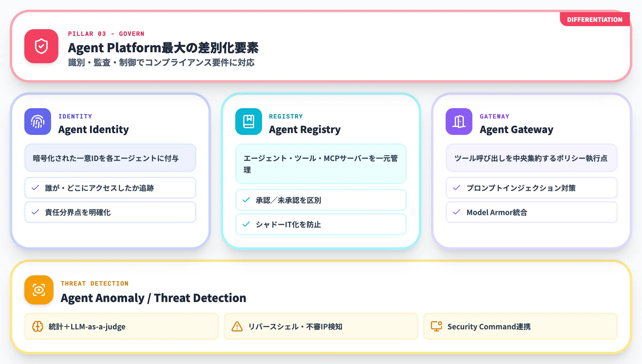Click the brain icon beside LLM-as-a-judge
Viewport: 642px width, 364px height.
pyautogui.click(x=38, y=326)
